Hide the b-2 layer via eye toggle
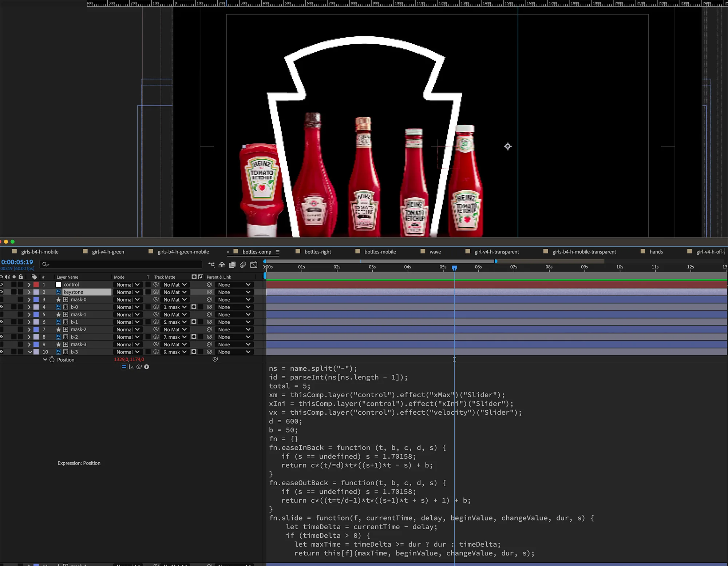Viewport: 728px width, 566px height. coord(1,337)
